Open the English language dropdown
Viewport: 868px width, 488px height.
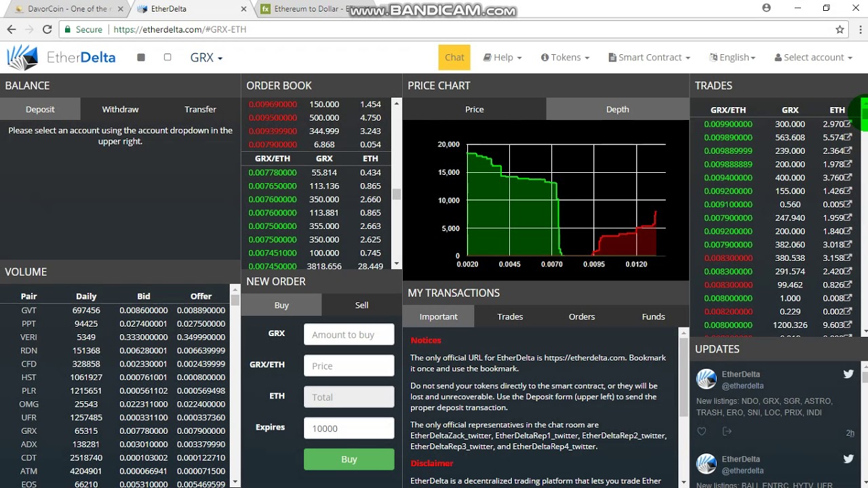(x=732, y=58)
